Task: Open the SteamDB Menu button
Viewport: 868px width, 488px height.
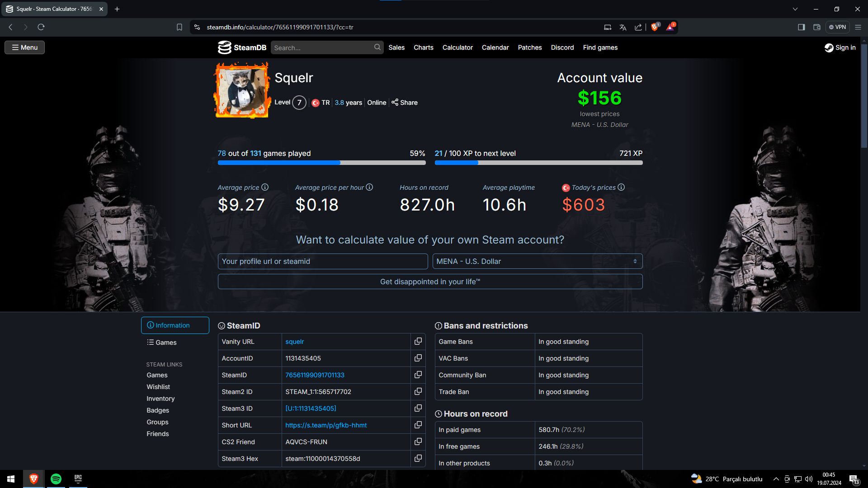Action: (24, 47)
